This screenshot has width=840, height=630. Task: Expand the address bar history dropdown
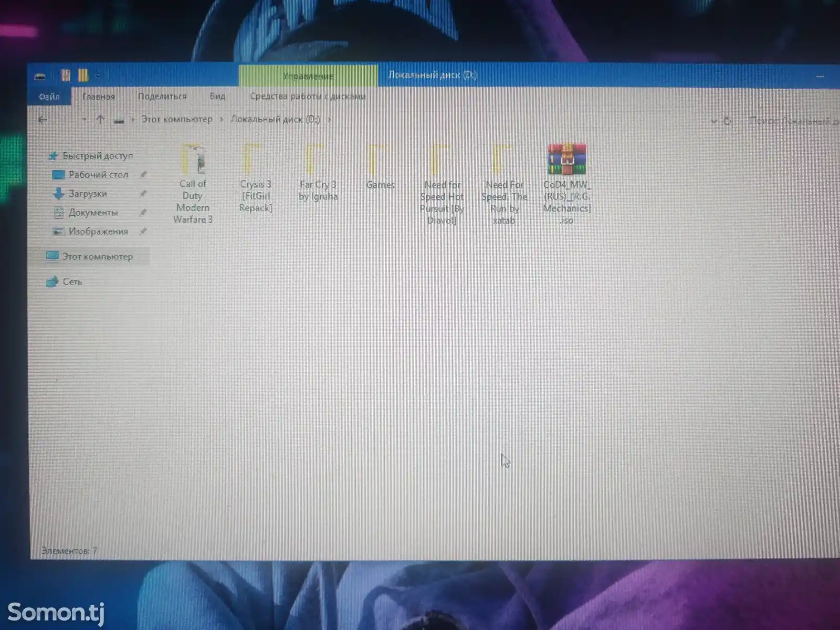[x=713, y=121]
